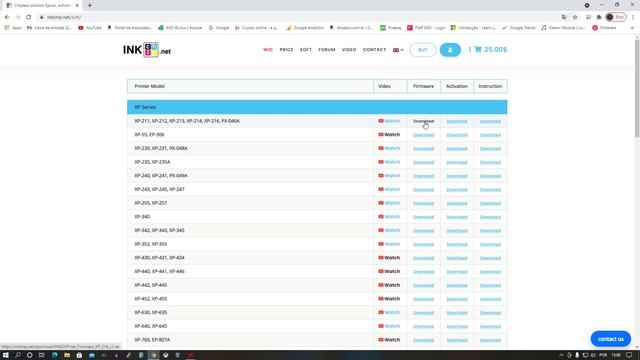Open a new browser tab
Image resolution: width=640 pixels, height=360 pixels.
pyautogui.click(x=89, y=5)
